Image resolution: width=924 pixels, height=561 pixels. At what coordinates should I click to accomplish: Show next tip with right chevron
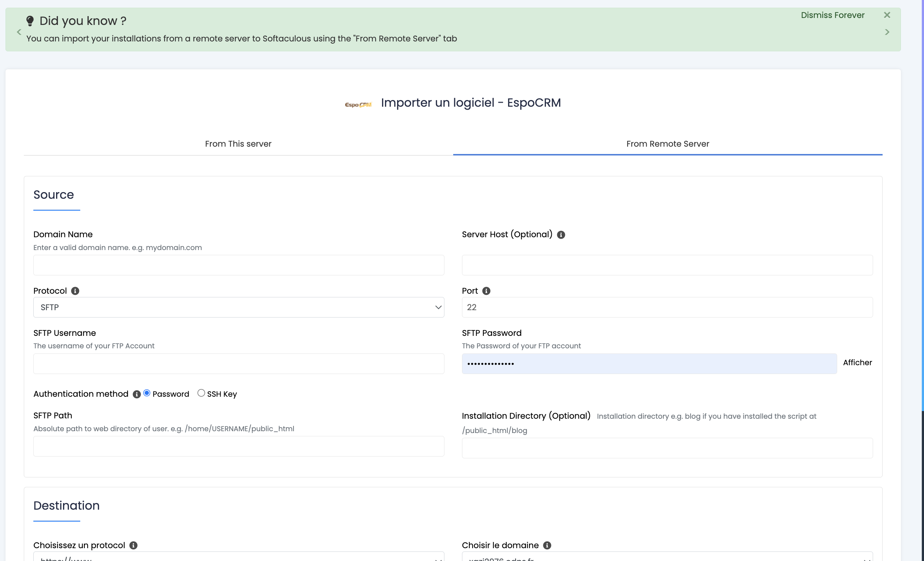[x=887, y=32]
